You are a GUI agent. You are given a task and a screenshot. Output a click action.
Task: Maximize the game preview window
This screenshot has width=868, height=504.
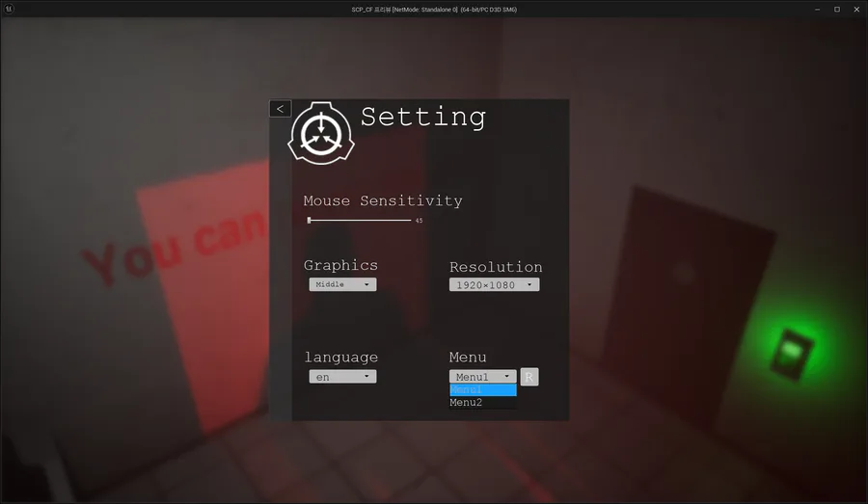click(x=837, y=10)
